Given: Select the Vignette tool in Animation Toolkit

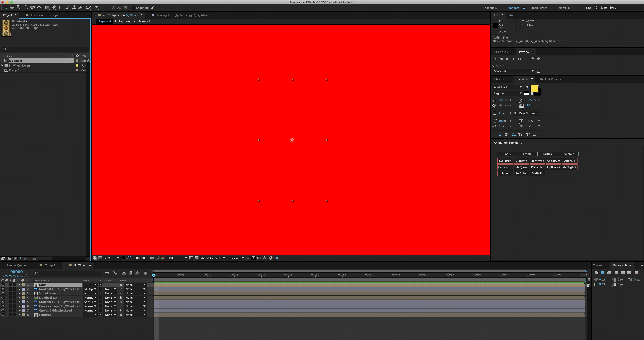Looking at the screenshot, I should coord(521,161).
